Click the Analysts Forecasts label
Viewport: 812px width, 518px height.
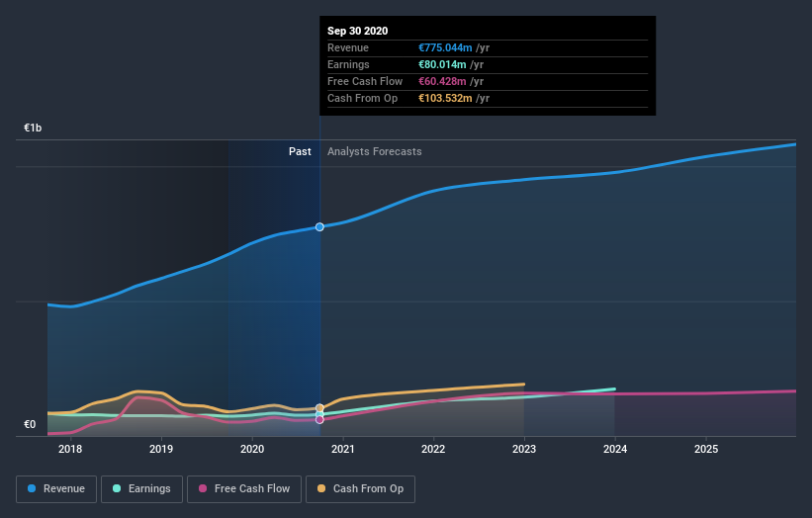[x=375, y=151]
